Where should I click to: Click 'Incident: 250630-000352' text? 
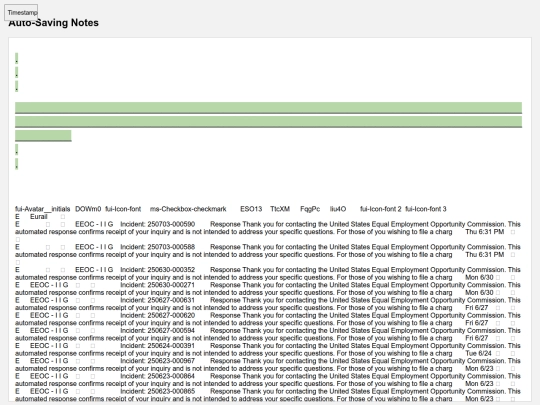click(157, 270)
